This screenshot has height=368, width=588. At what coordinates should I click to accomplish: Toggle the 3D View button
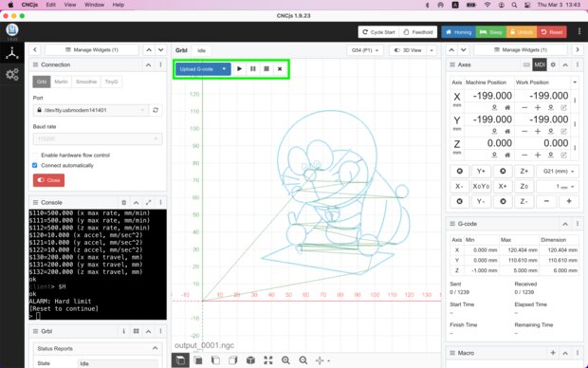click(408, 50)
